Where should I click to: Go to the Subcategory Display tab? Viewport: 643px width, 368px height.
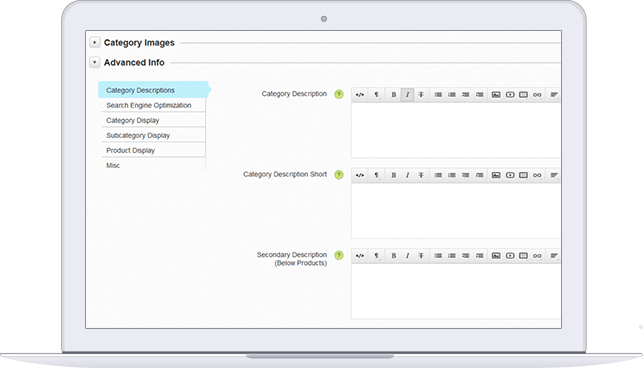pyautogui.click(x=153, y=135)
